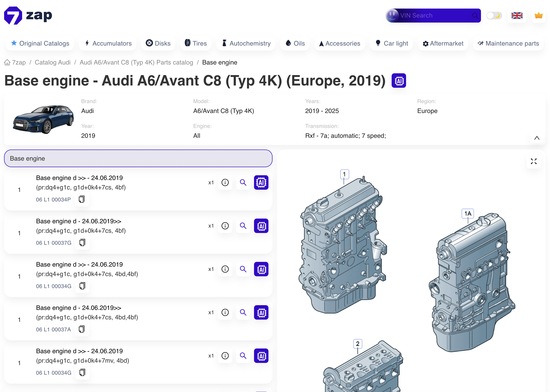Click the Audi A6 Avant car thumbnail
Image resolution: width=550 pixels, height=392 pixels.
43,120
